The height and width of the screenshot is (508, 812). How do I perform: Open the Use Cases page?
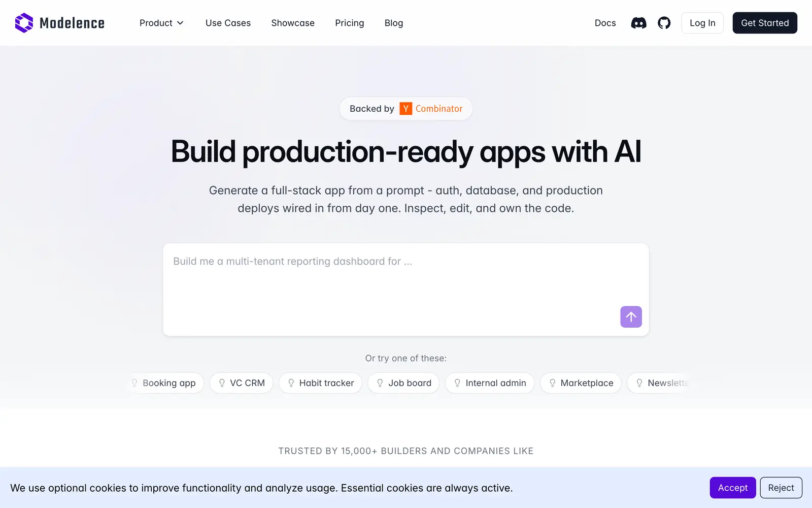click(228, 23)
